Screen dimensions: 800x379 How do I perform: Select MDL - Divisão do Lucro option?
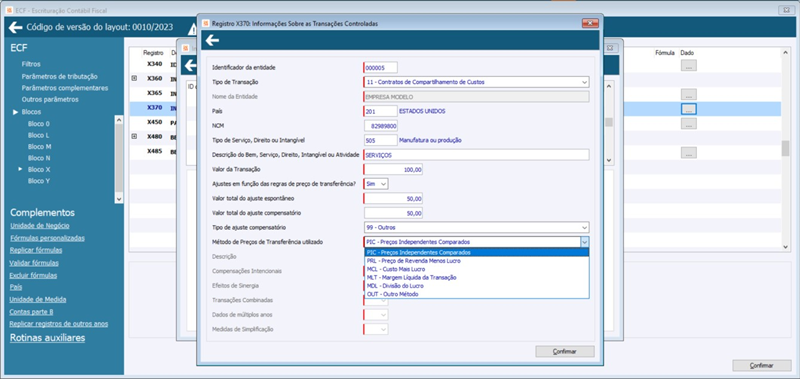(477, 286)
